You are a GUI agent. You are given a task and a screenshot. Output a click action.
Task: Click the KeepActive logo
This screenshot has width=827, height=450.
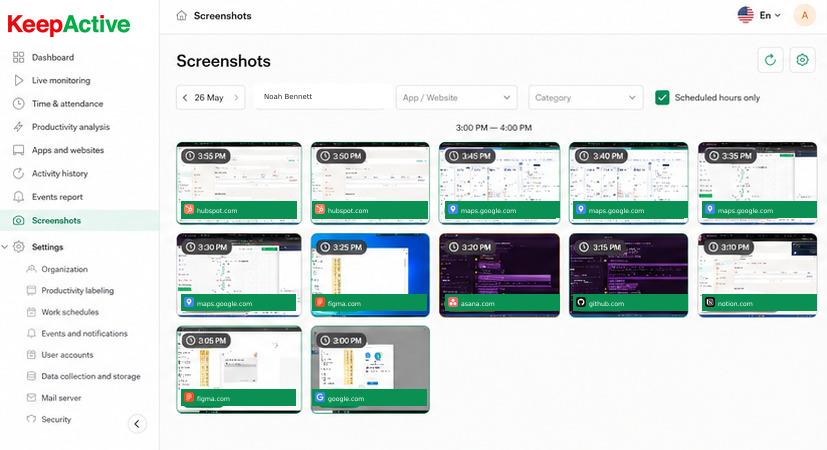point(69,24)
